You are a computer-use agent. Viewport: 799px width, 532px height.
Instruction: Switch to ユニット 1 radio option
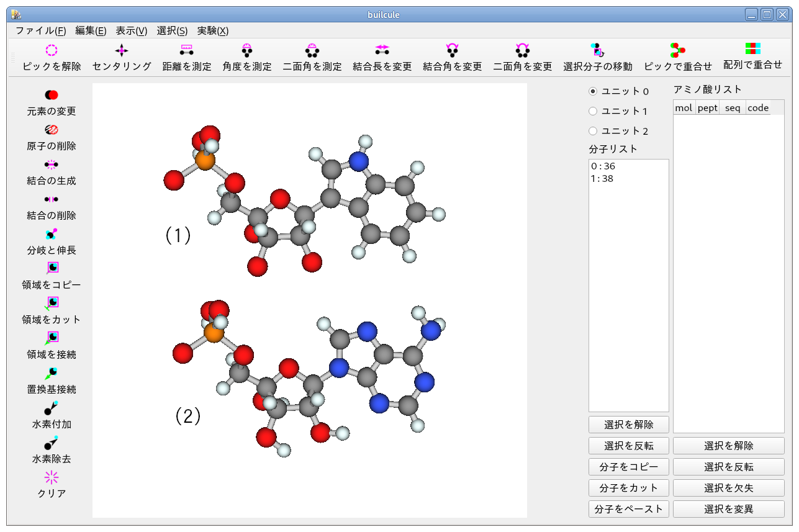593,111
